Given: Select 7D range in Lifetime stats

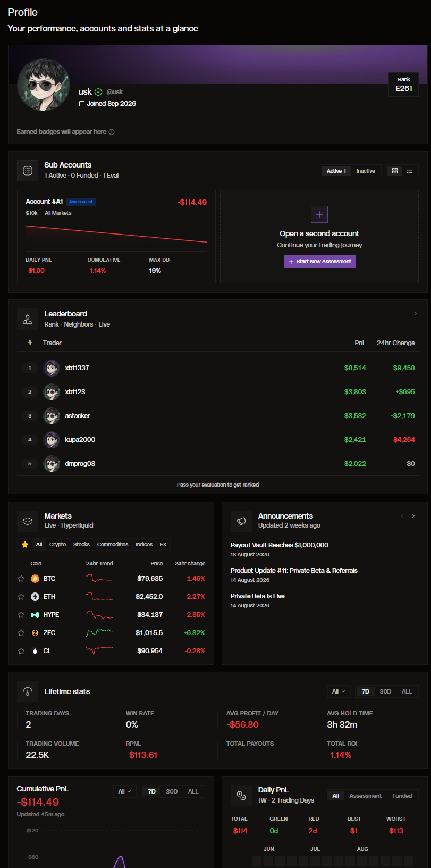Looking at the screenshot, I should click(366, 691).
